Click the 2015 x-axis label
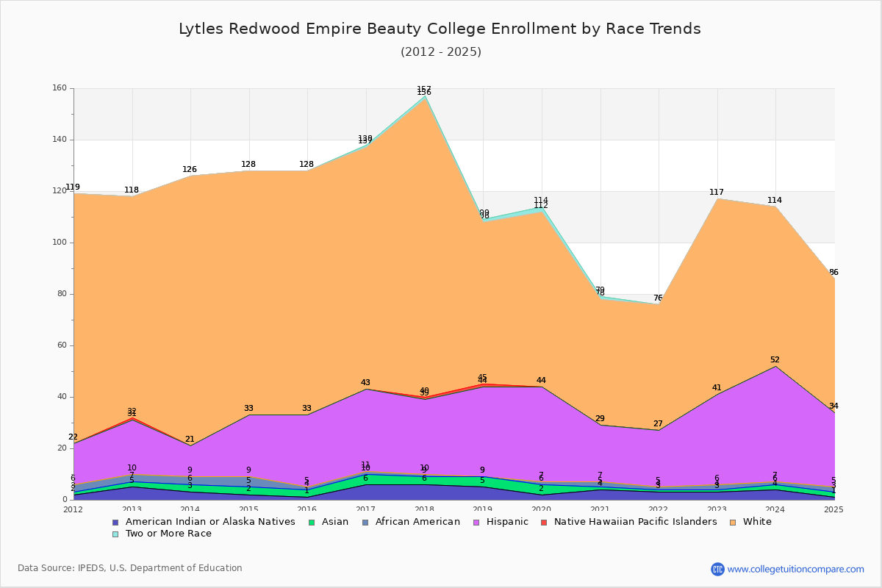The width and height of the screenshot is (882, 588). pos(249,509)
